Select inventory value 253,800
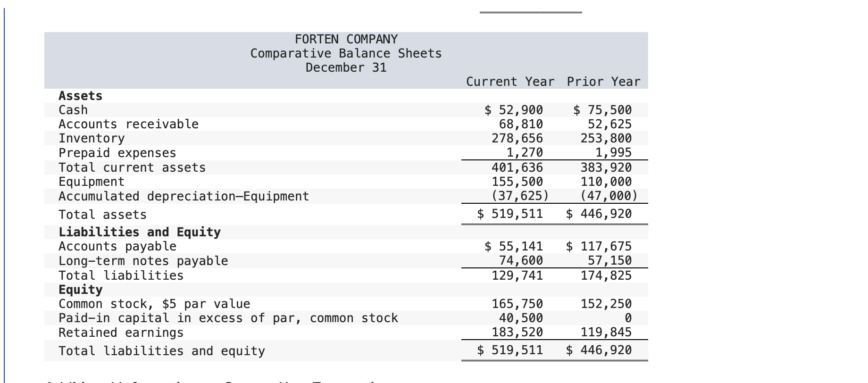Image resolution: width=868 pixels, height=383 pixels. [606, 138]
